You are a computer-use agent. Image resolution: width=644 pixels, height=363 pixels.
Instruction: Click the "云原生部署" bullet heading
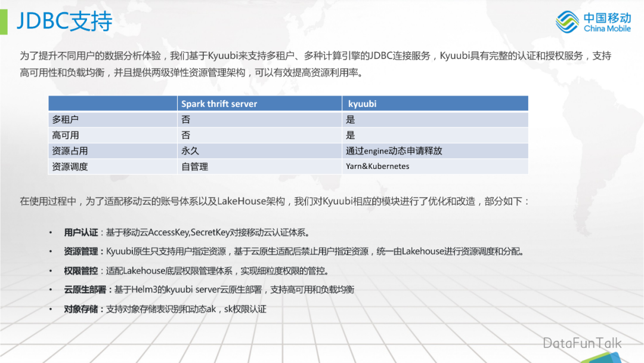coord(85,290)
